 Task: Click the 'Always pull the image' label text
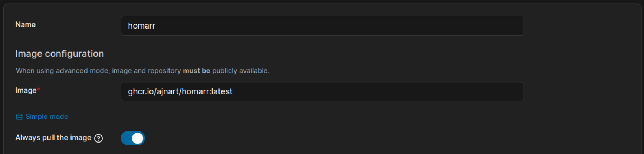[x=53, y=138]
